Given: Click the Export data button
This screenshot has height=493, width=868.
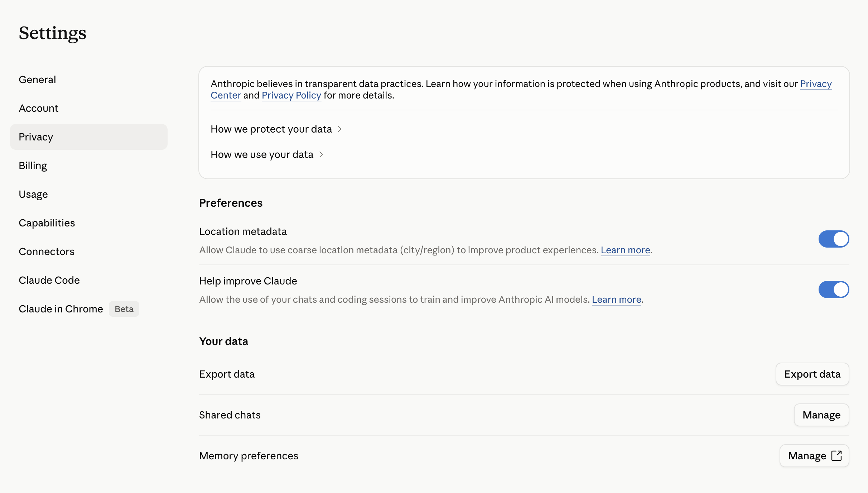Looking at the screenshot, I should pos(812,374).
